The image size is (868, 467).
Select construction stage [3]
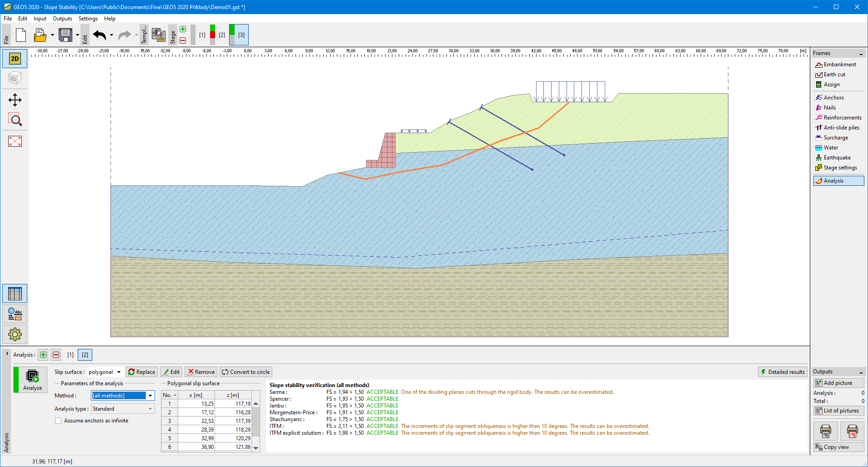click(x=239, y=35)
